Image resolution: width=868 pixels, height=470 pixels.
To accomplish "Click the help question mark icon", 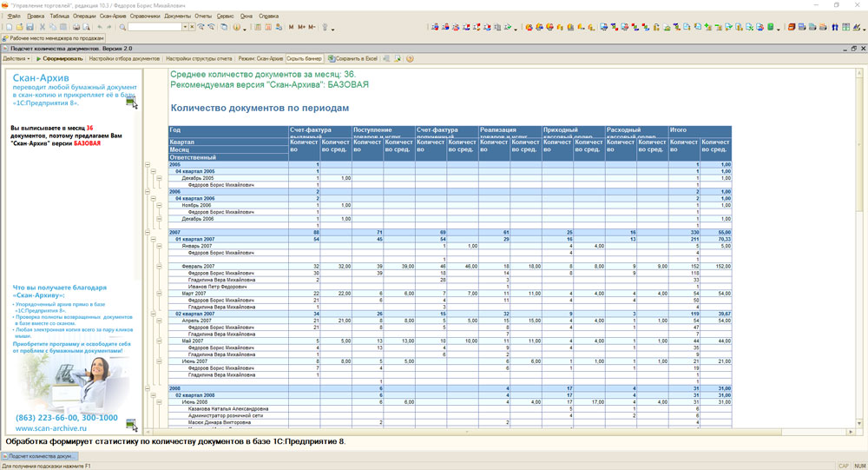I will point(410,58).
